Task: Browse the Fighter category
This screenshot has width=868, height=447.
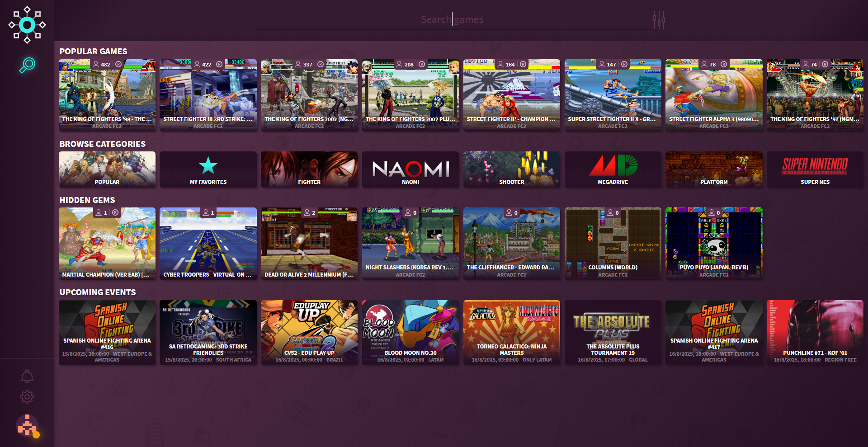Action: point(309,169)
